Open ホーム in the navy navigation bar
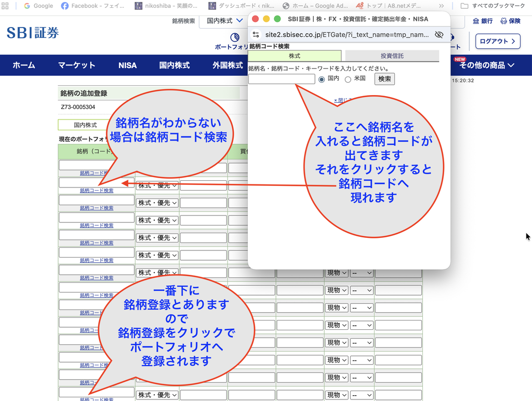The height and width of the screenshot is (401, 532). [24, 65]
